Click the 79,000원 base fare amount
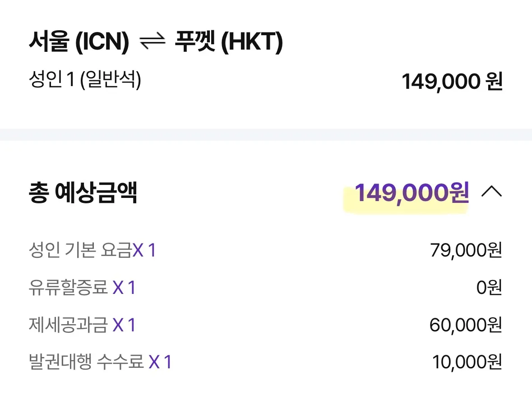The width and height of the screenshot is (532, 408). tap(466, 251)
